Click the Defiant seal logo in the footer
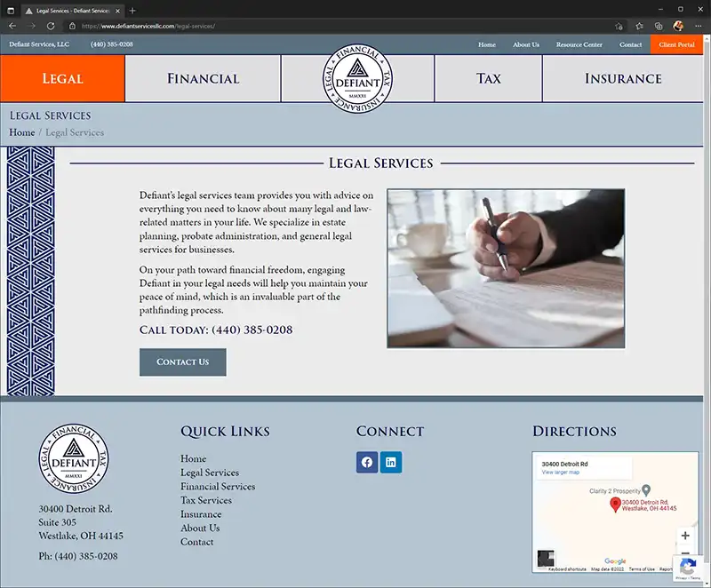This screenshot has height=588, width=711. 74,458
